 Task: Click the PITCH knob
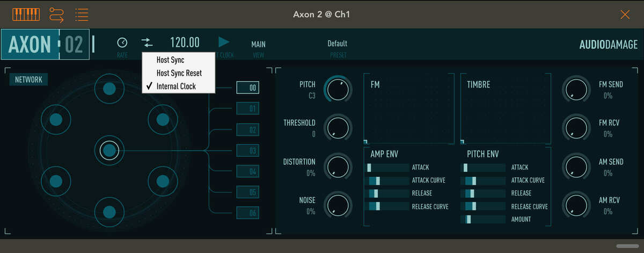coord(338,89)
